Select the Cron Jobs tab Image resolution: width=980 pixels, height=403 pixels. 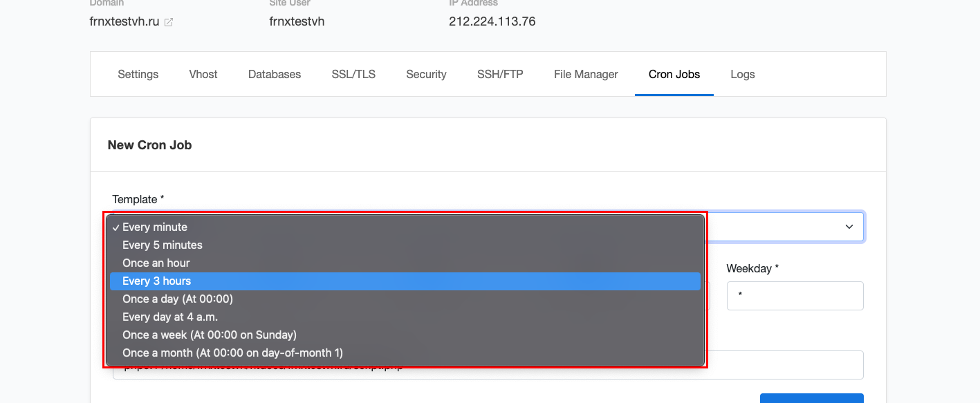coord(674,74)
